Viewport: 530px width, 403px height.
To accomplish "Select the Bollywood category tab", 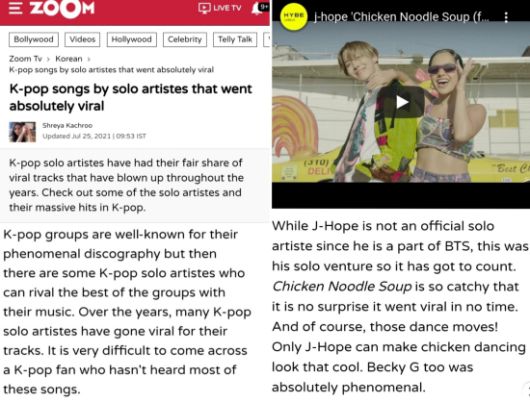I will pyautogui.click(x=33, y=40).
